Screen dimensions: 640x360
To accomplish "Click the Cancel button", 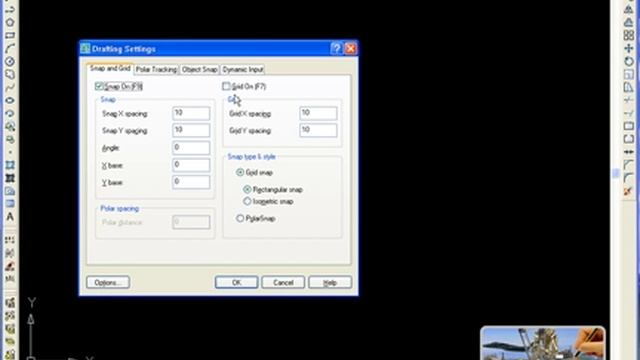I will pos(283,282).
